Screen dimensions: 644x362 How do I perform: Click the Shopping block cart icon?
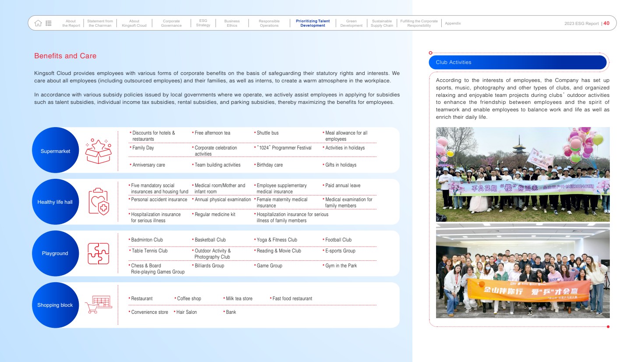99,305
